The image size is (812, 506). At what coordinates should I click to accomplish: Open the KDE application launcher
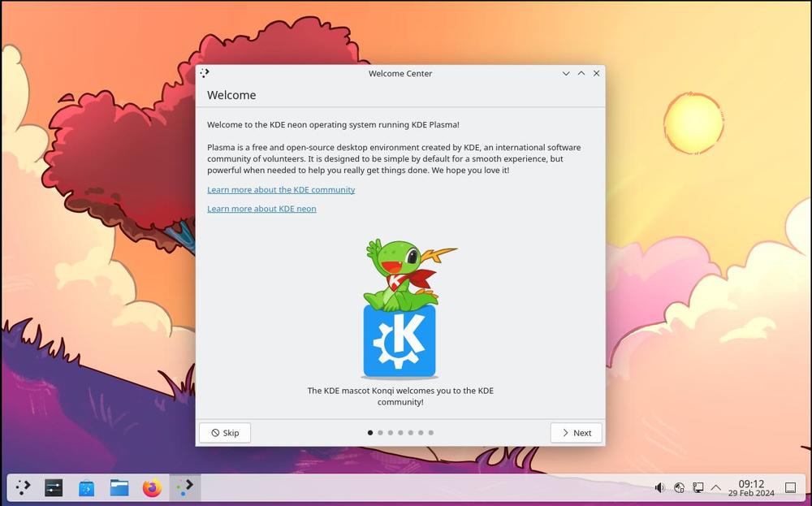click(x=23, y=487)
